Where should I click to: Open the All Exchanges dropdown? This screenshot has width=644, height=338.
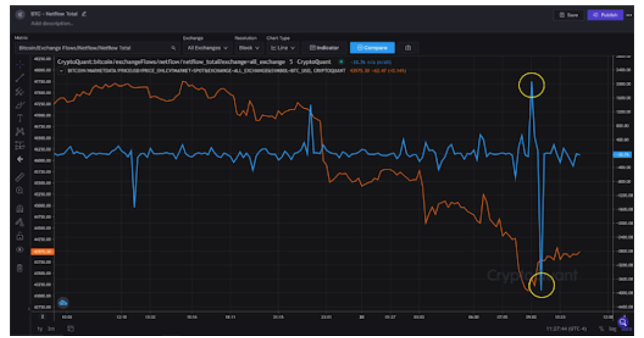207,48
